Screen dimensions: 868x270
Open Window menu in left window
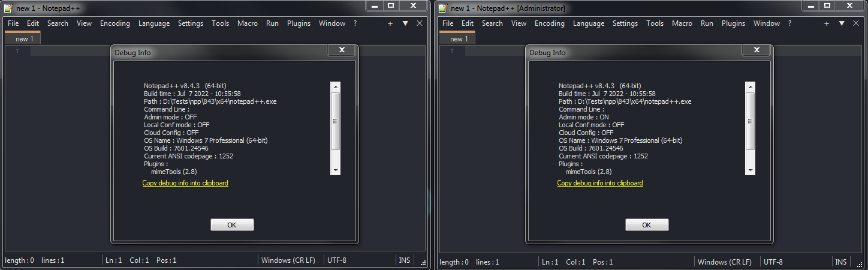332,23
